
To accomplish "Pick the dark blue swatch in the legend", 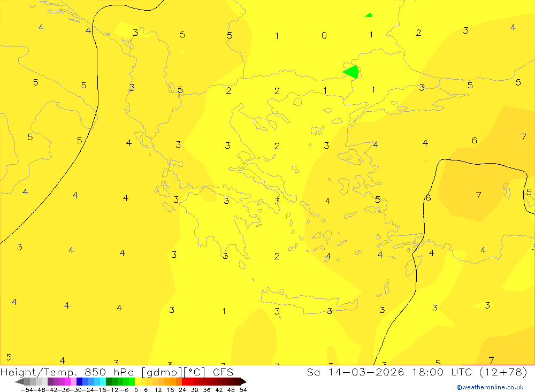I will point(79,381).
